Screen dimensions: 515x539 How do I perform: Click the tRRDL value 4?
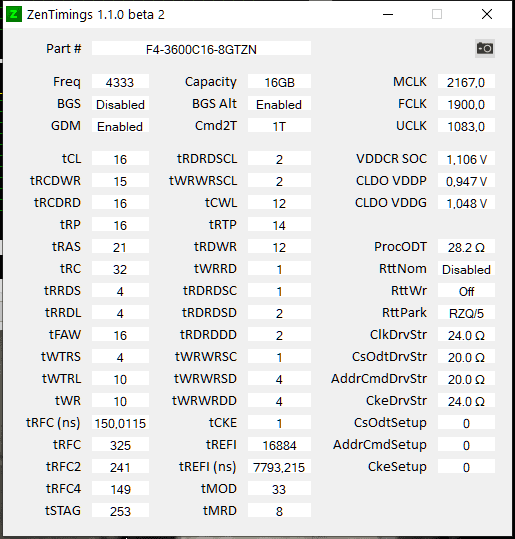point(120,312)
